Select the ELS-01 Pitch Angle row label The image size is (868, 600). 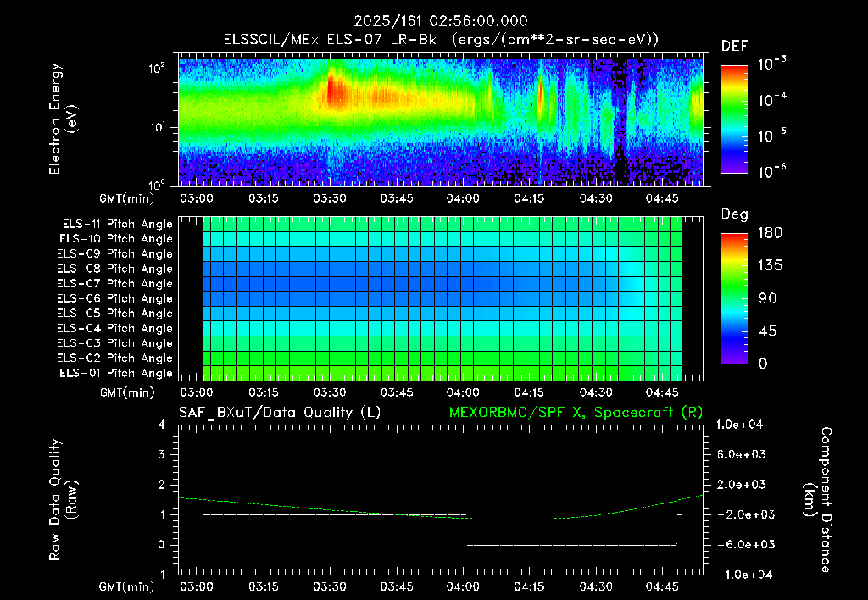tap(116, 373)
